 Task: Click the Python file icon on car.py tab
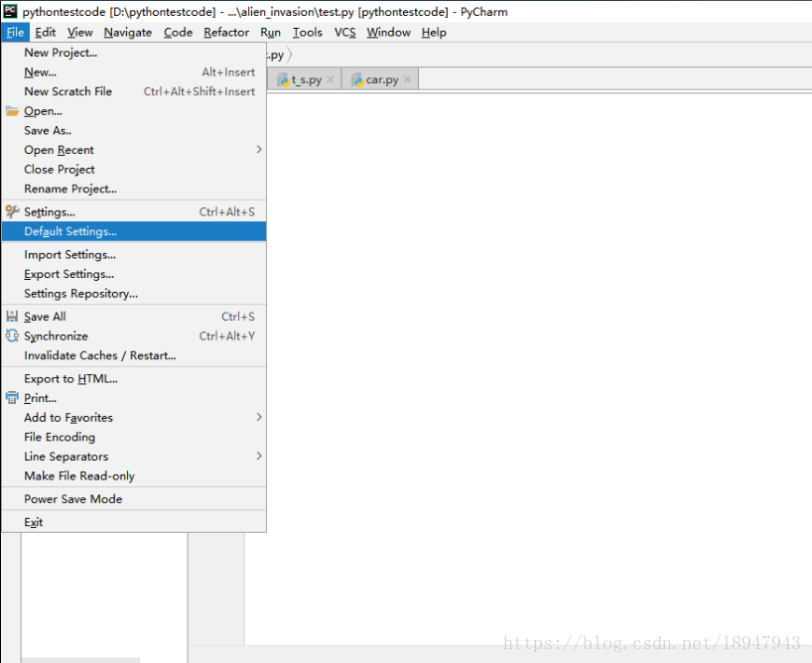pos(357,79)
